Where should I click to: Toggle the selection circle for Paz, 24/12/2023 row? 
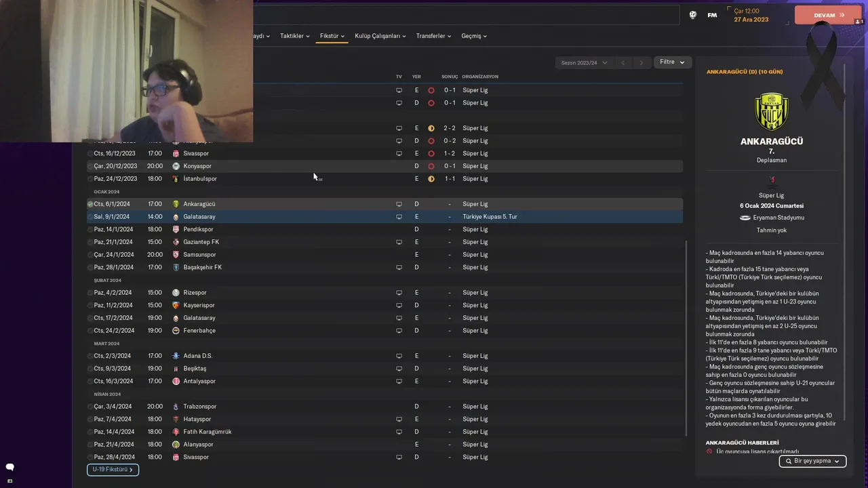click(90, 179)
